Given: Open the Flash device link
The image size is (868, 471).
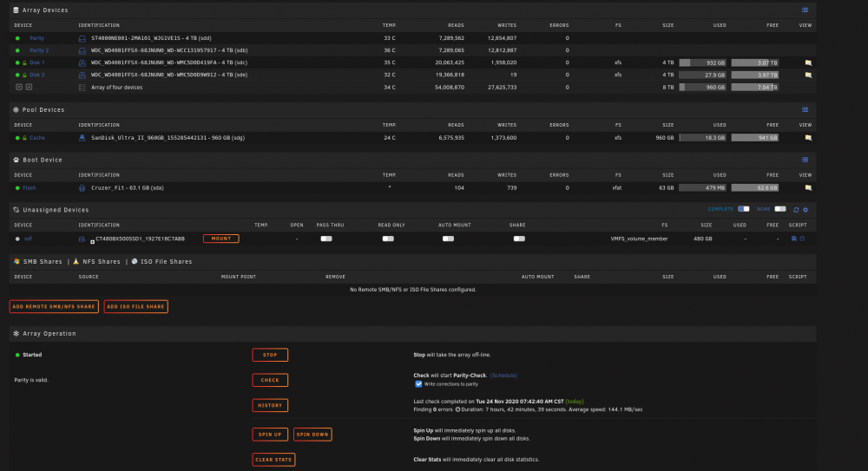Looking at the screenshot, I should [x=30, y=187].
